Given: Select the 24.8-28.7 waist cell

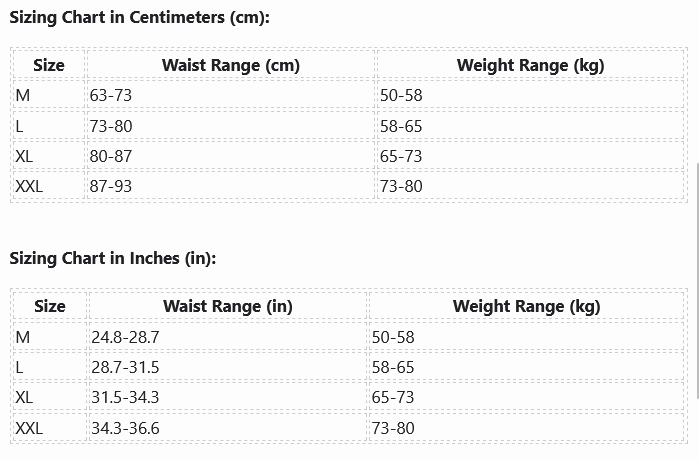Looking at the screenshot, I should tap(125, 337).
